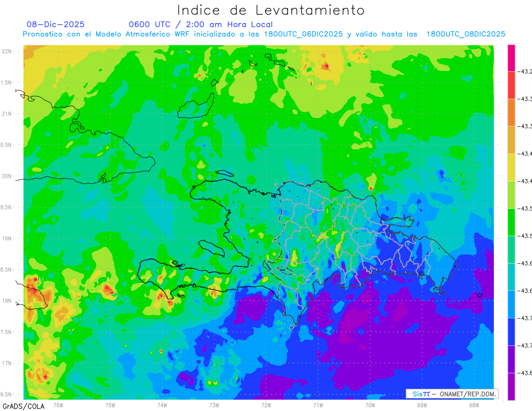
Task: Click the "73W" longitude label
Action: tap(214, 405)
